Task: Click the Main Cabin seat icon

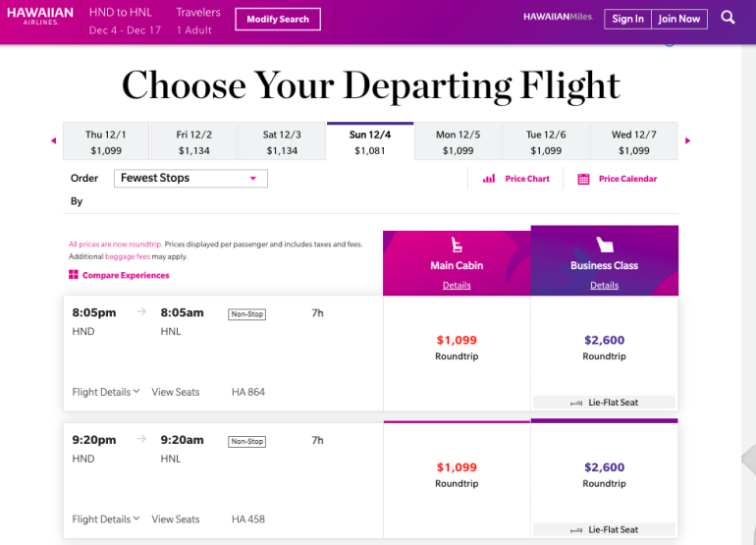Action: click(457, 245)
